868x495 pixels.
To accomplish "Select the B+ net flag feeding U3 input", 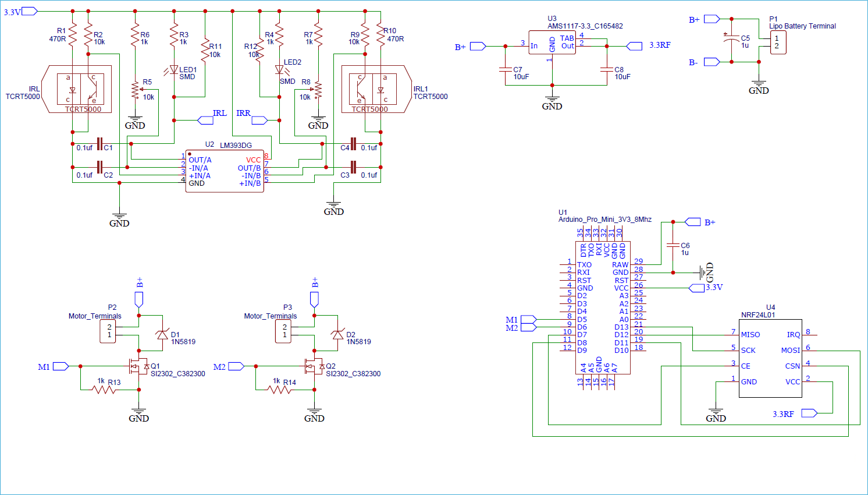I will point(478,46).
